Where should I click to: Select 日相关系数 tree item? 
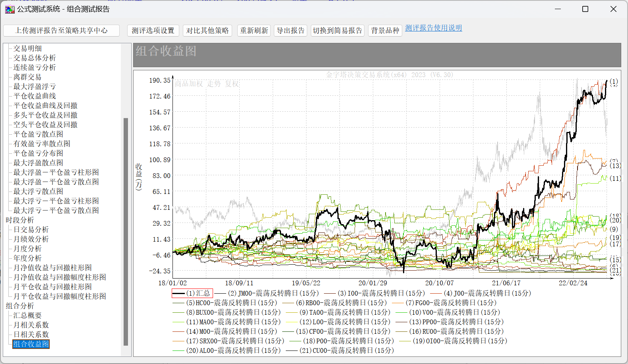[x=31, y=335]
